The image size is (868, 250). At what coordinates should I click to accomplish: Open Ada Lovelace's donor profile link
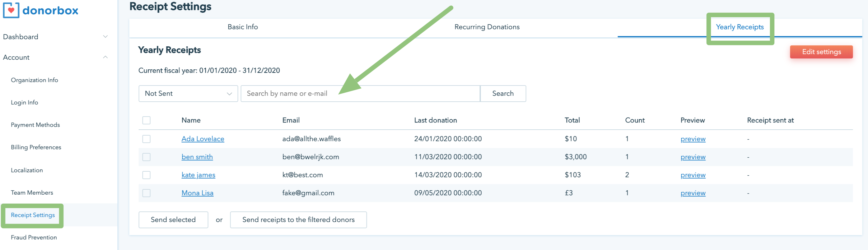click(203, 139)
